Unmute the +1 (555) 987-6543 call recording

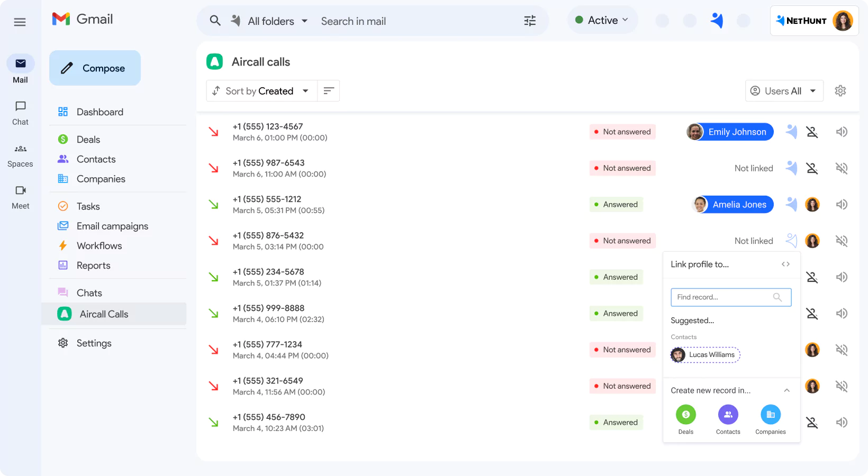point(842,168)
